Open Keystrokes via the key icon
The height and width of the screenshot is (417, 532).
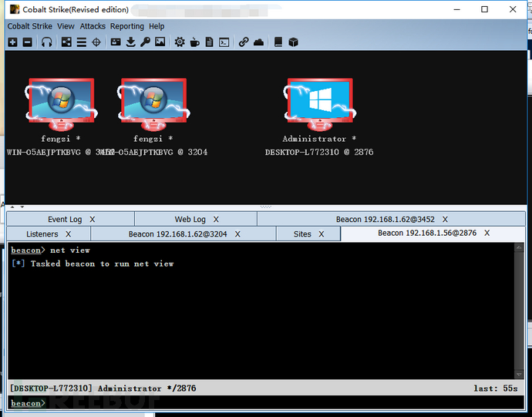click(145, 42)
